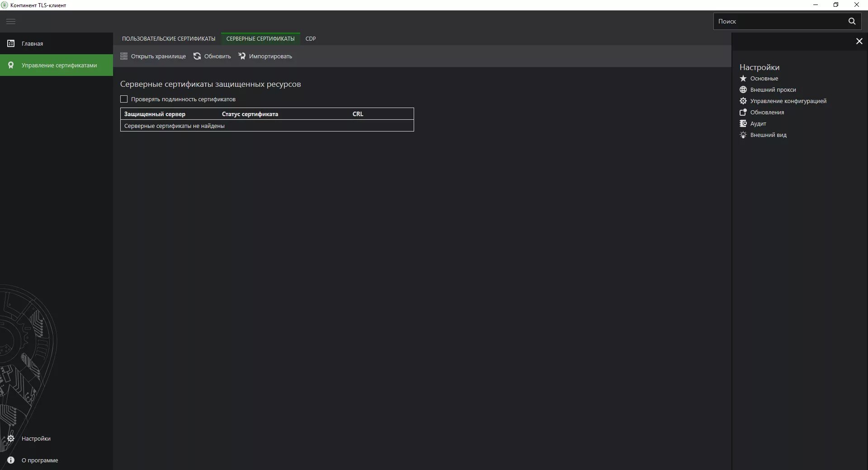Open Внешний вид settings link
Image resolution: width=868 pixels, height=470 pixels.
[769, 135]
